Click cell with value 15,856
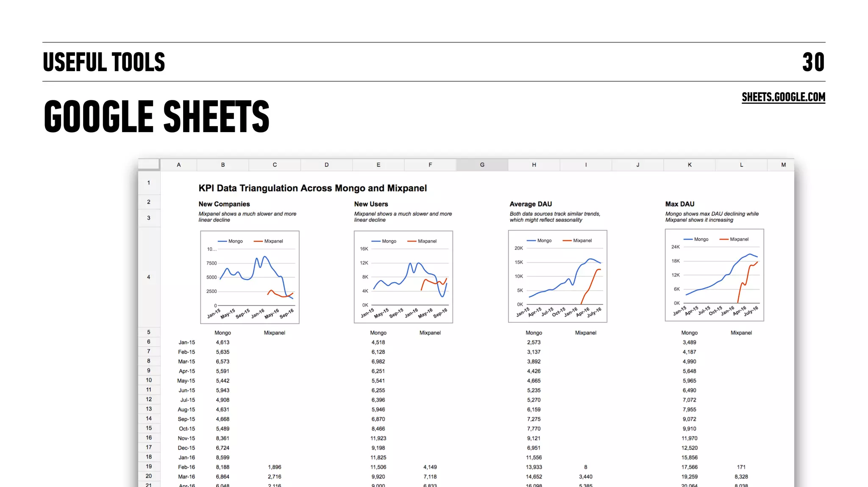The image size is (868, 487). pos(690,457)
